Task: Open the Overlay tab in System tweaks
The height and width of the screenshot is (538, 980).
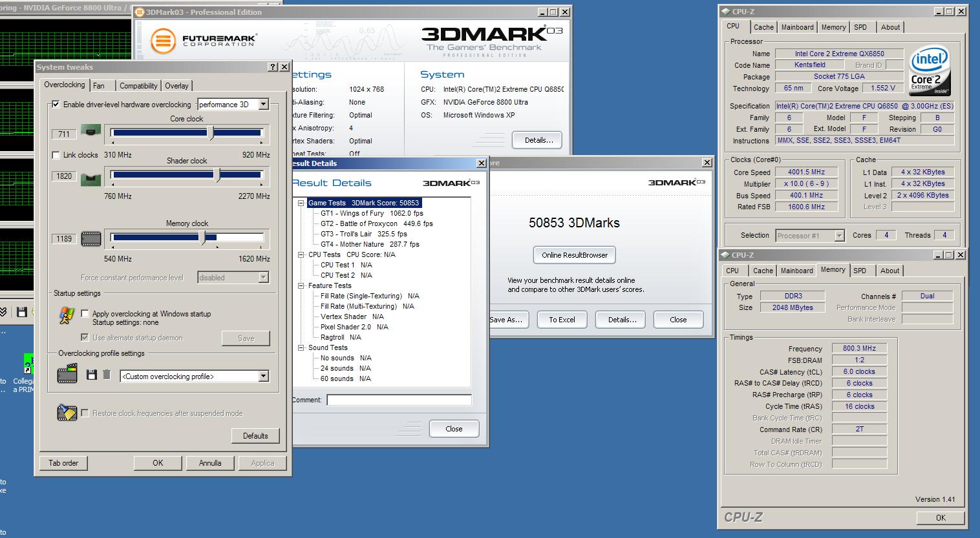Action: 176,86
